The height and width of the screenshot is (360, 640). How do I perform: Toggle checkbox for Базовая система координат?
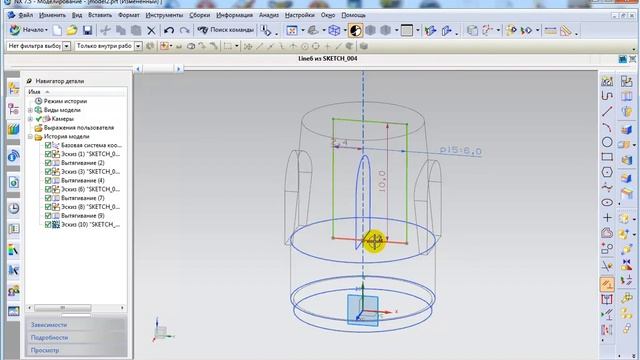pos(48,145)
